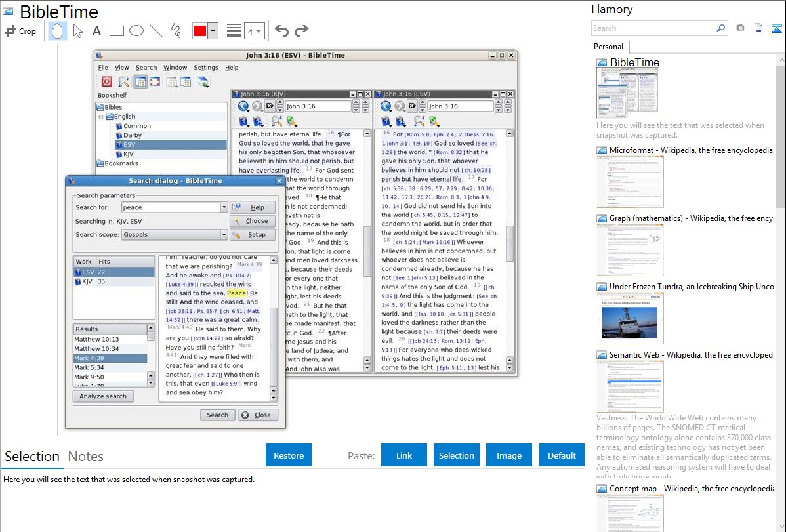786x532 pixels.
Task: Open the Search scope Gospels dropdown
Action: coord(224,235)
